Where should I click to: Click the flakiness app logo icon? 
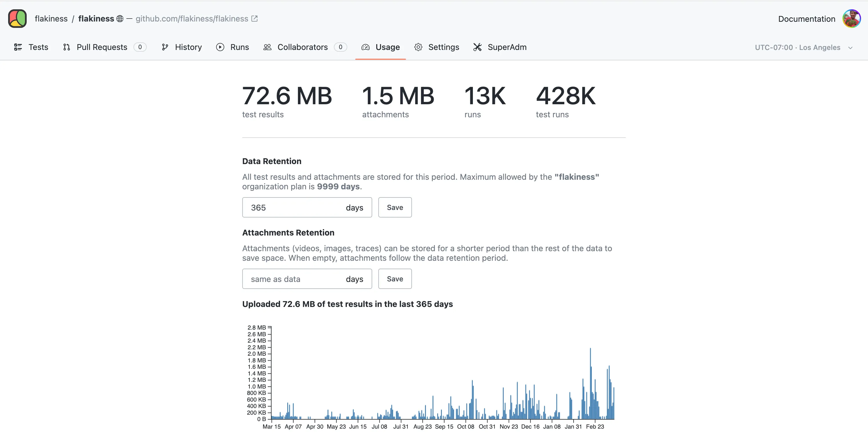[x=17, y=19]
